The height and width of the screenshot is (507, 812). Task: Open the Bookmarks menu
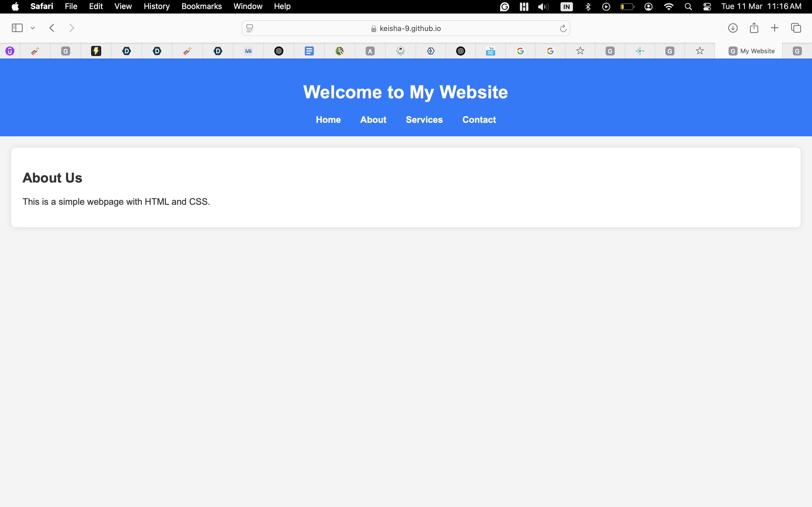click(201, 6)
